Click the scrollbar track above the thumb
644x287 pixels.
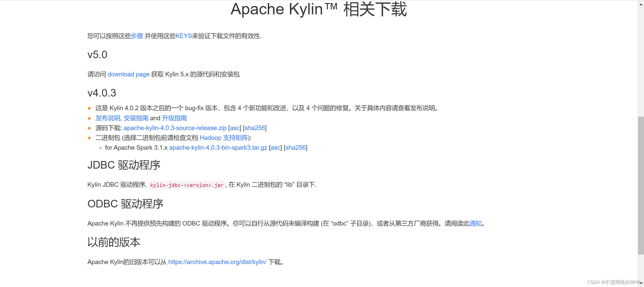coord(641,60)
